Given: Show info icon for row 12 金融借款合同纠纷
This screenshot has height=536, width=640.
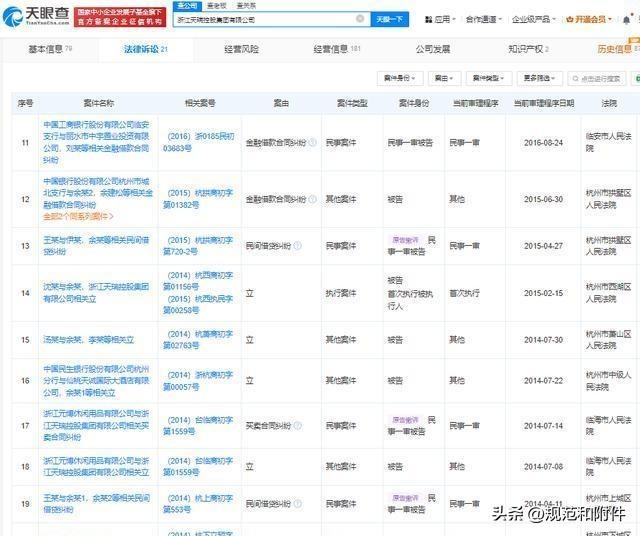Looking at the screenshot, I should pyautogui.click(x=312, y=199).
